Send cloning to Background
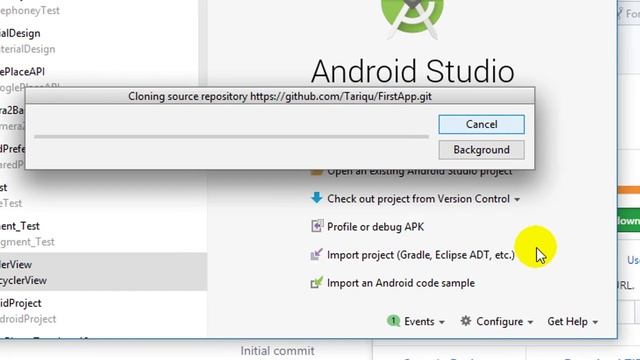 tap(481, 150)
